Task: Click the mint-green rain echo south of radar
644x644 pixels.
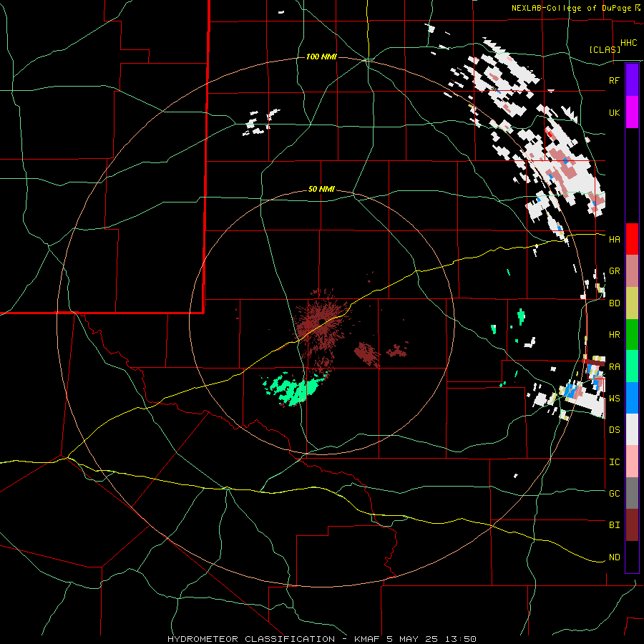Action: [296, 389]
